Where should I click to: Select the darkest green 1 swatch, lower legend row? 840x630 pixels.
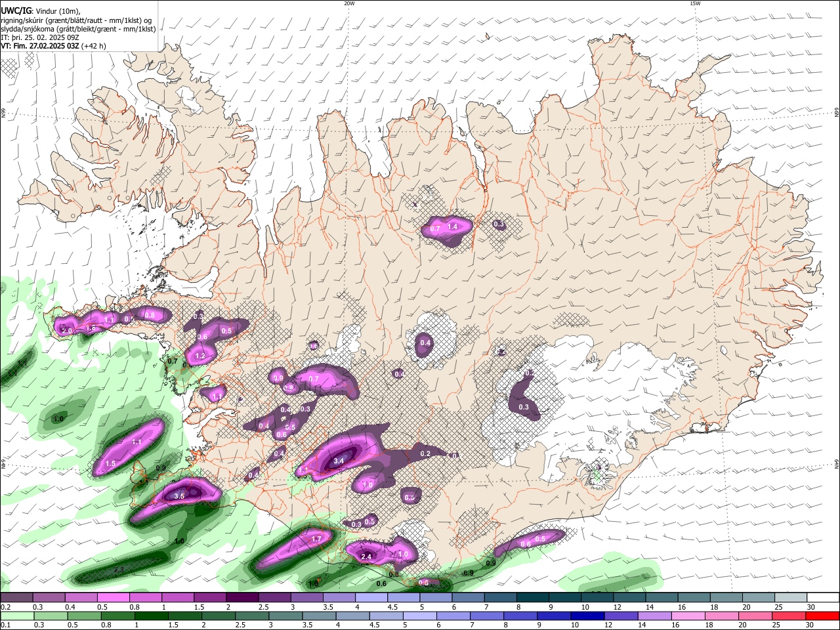point(151,616)
